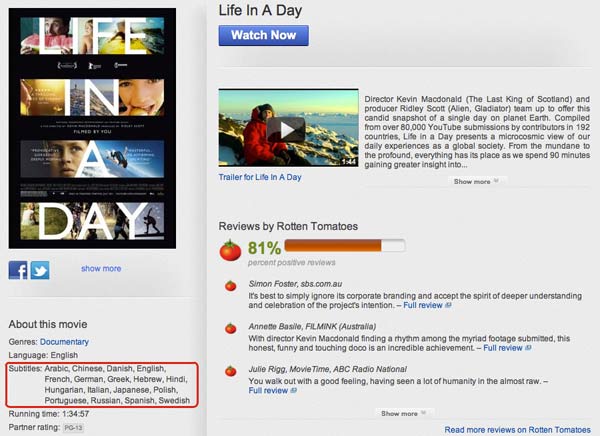Open Annette Basile's Full review link
Viewport: 600px width, 436px height.
tap(507, 348)
